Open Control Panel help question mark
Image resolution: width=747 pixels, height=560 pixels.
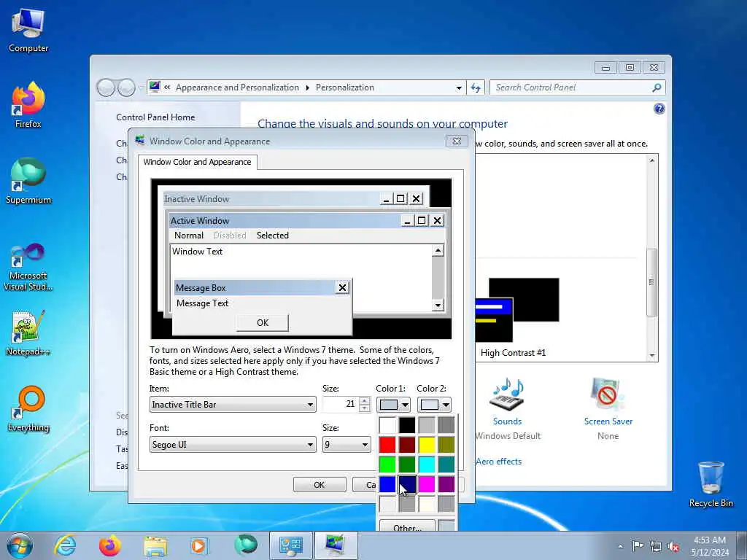click(659, 109)
